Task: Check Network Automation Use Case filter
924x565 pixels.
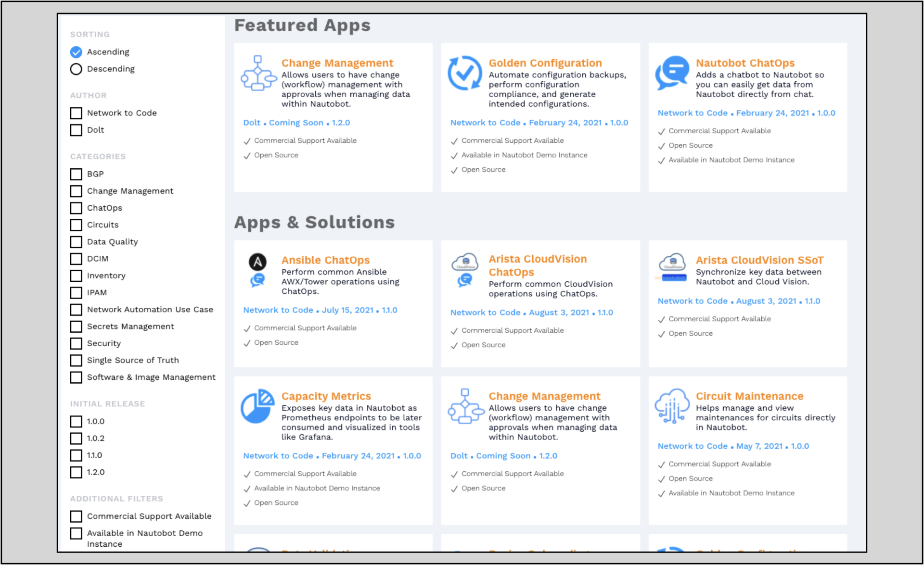Action: click(76, 310)
